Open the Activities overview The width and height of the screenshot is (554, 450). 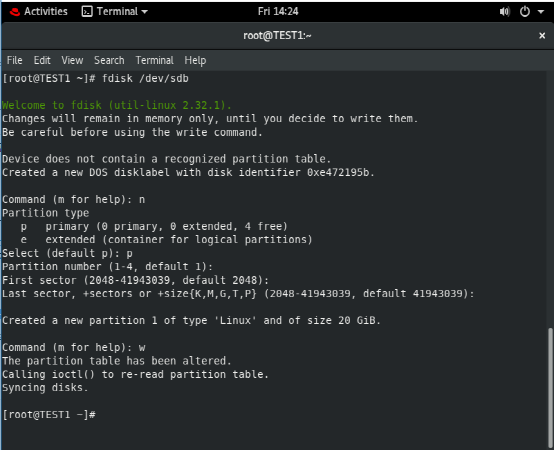coord(46,12)
